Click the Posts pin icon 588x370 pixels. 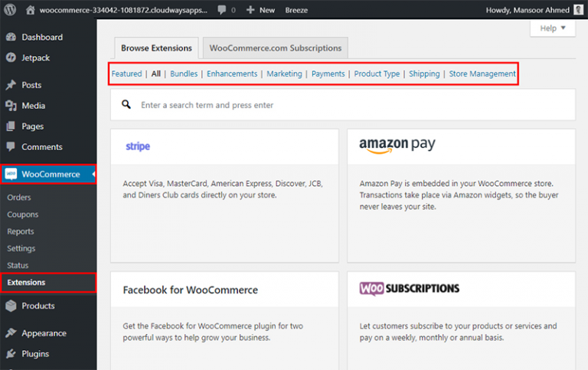(x=11, y=85)
